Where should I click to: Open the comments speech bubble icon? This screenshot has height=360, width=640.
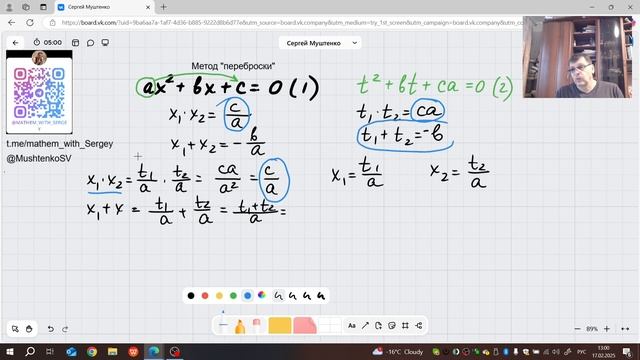[90, 42]
